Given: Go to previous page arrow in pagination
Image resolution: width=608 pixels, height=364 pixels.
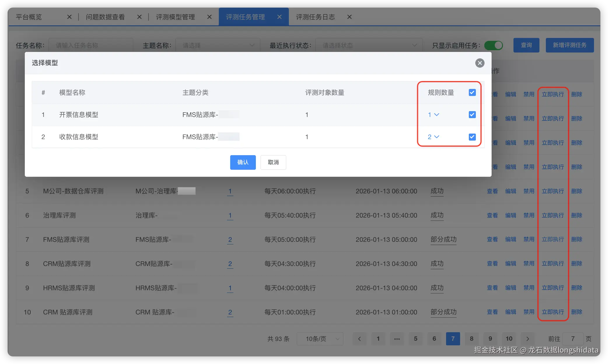Looking at the screenshot, I should 359,339.
